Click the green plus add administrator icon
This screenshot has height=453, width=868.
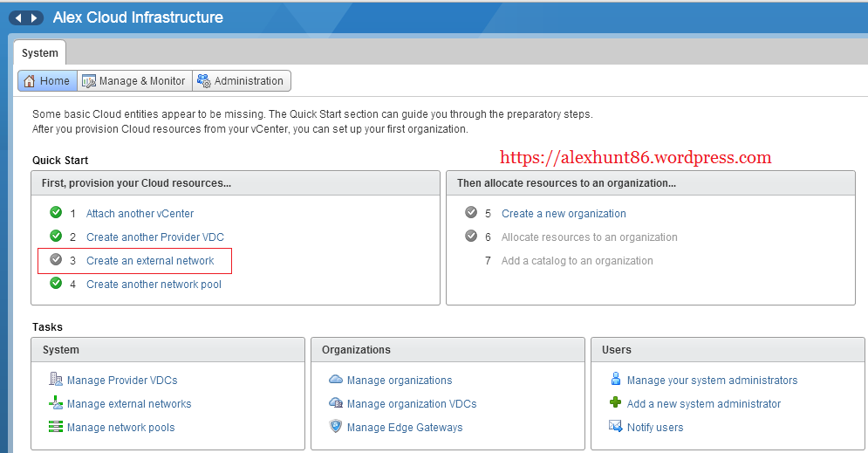click(616, 403)
